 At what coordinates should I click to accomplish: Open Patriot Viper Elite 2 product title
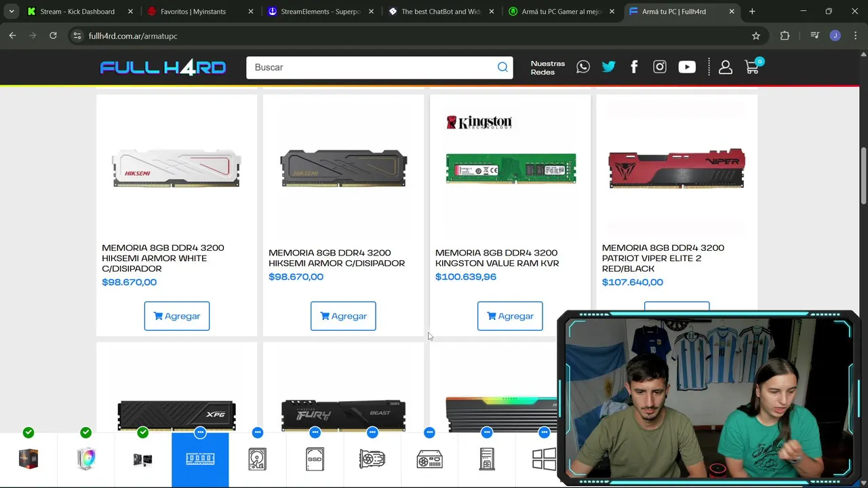[x=663, y=258]
